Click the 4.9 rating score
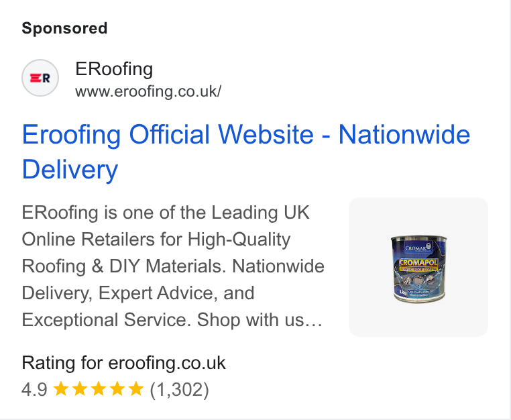The height and width of the screenshot is (420, 511). coord(34,389)
